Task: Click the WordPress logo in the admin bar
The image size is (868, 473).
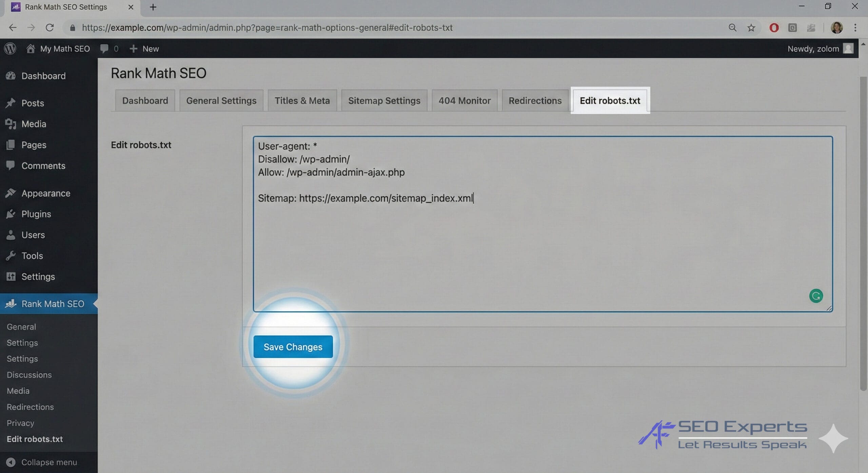Action: click(x=10, y=48)
